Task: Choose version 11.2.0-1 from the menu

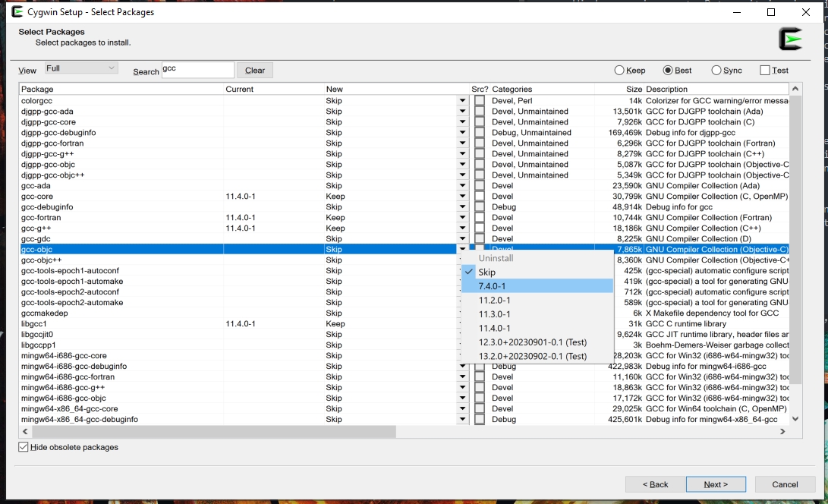Action: (537, 300)
